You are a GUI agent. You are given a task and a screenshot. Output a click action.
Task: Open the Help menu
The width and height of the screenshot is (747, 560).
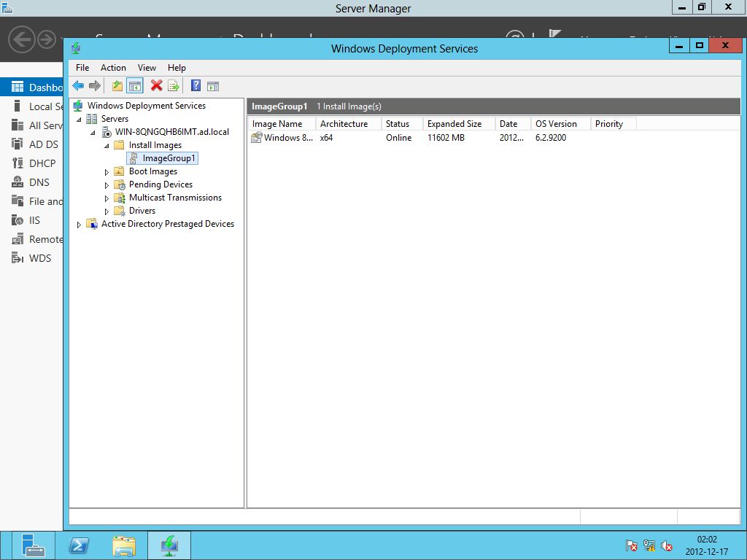pos(177,68)
